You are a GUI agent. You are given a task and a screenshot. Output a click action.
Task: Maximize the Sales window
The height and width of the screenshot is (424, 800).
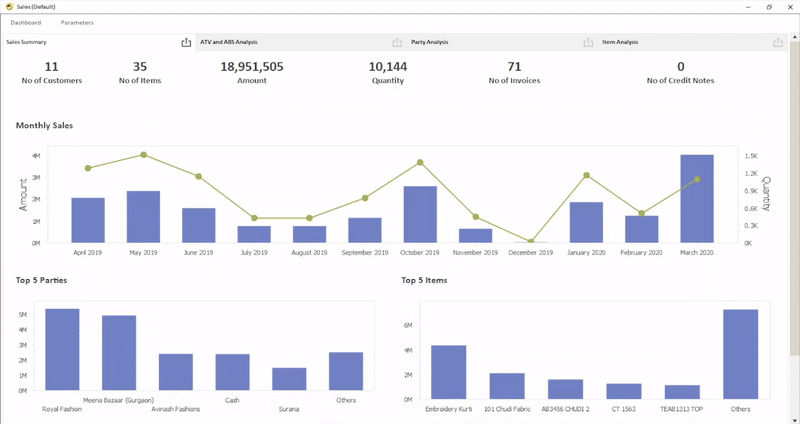(768, 6)
